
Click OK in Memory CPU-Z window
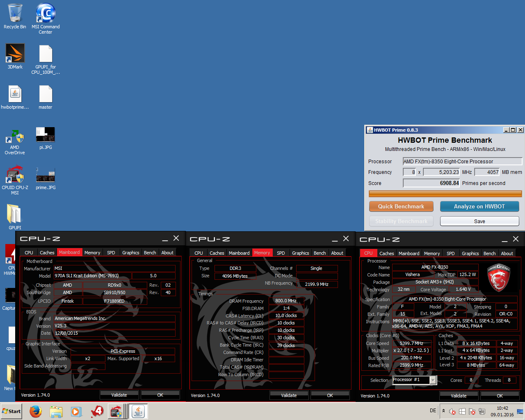click(x=330, y=395)
